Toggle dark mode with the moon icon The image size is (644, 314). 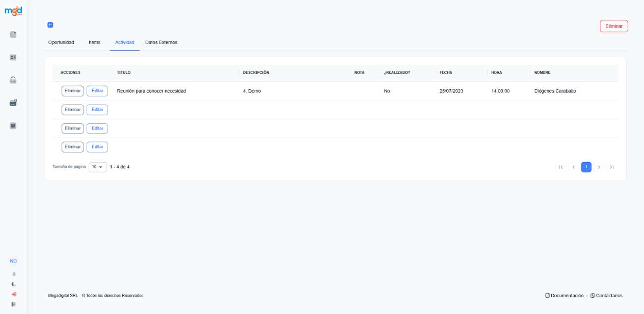click(x=14, y=284)
